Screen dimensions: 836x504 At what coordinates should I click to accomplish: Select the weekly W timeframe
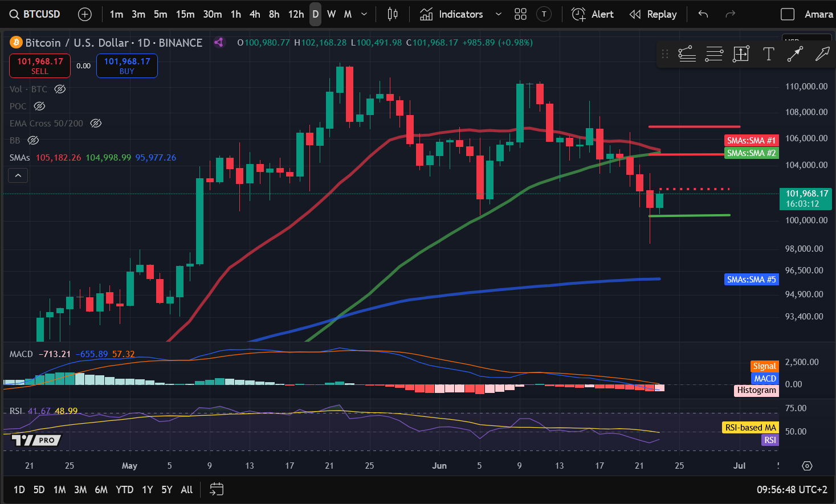(331, 14)
